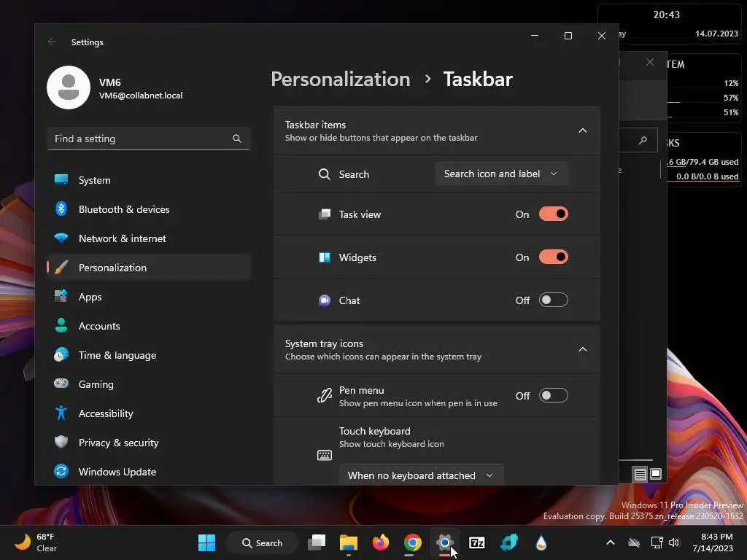Go to Network & internet

click(x=149, y=238)
